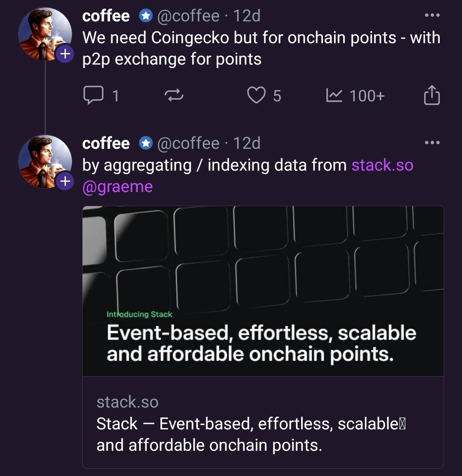Share the first coffee post
The width and height of the screenshot is (462, 476).
pyautogui.click(x=432, y=95)
